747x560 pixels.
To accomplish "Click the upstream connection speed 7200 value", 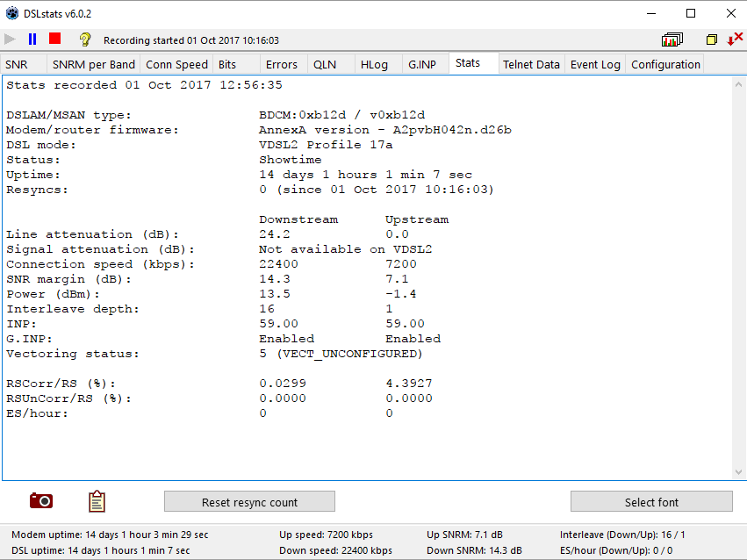I will tap(401, 264).
